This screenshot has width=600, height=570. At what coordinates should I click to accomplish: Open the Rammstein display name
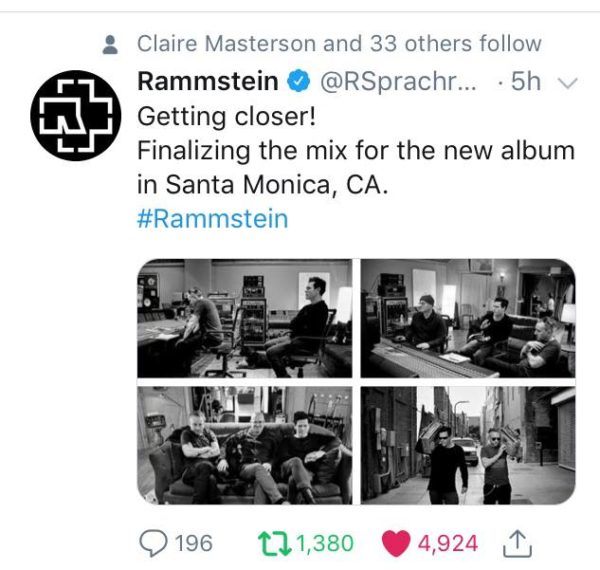pyautogui.click(x=208, y=81)
